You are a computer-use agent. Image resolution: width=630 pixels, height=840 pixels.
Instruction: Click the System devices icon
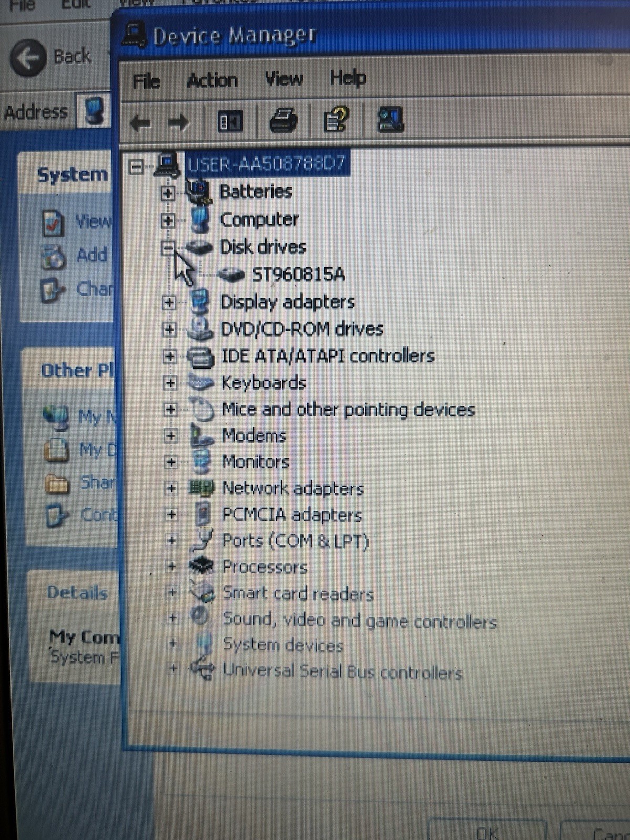pyautogui.click(x=204, y=643)
